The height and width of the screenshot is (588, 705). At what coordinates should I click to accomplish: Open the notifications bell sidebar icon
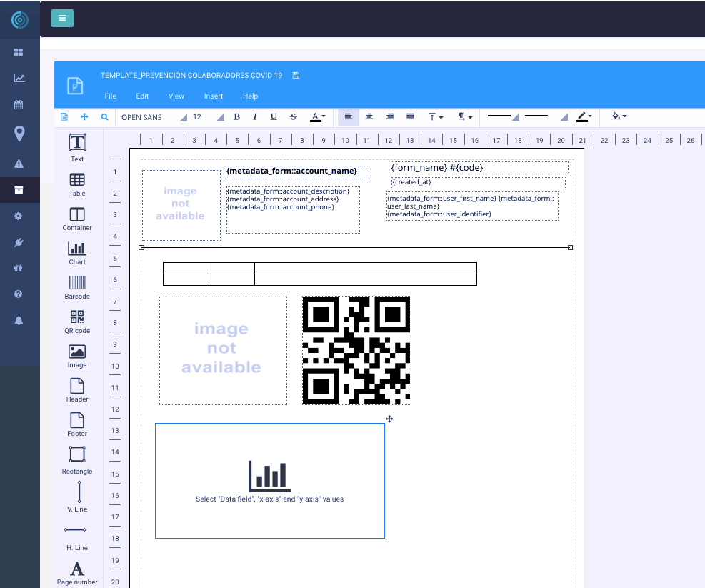19,320
